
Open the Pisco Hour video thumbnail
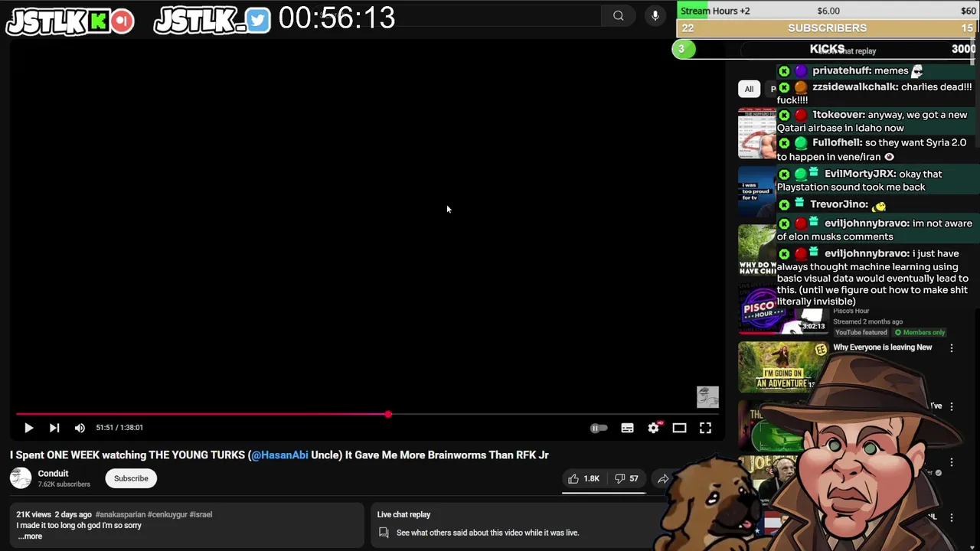click(x=782, y=310)
